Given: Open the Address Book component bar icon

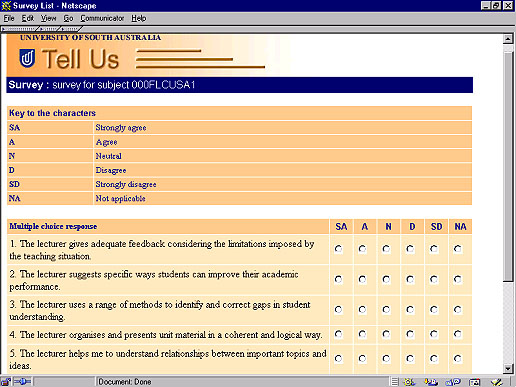Looking at the screenshot, I should (x=475, y=382).
